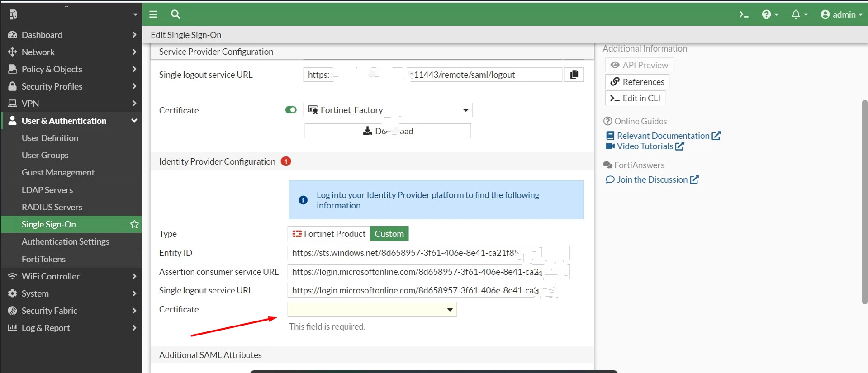Expand the Network menu chevron
The height and width of the screenshot is (373, 868).
click(x=134, y=52)
